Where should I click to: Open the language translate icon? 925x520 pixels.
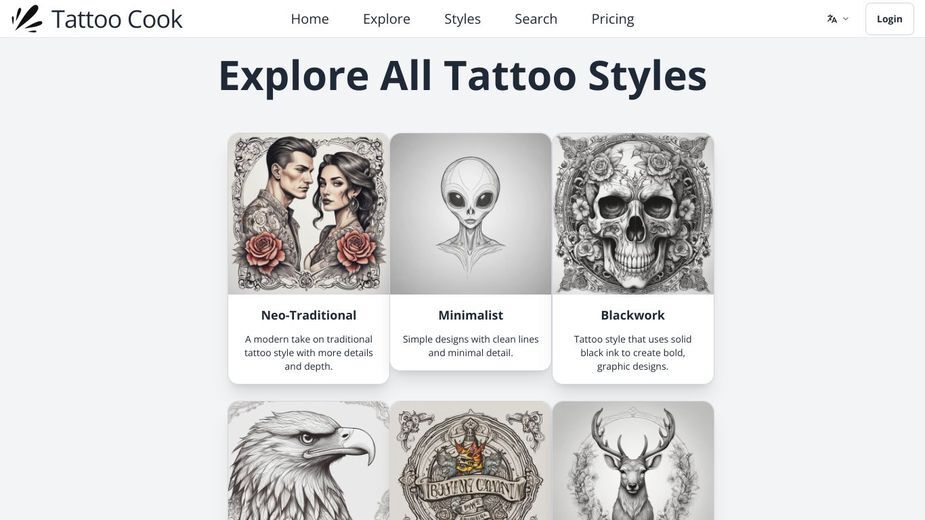click(832, 19)
